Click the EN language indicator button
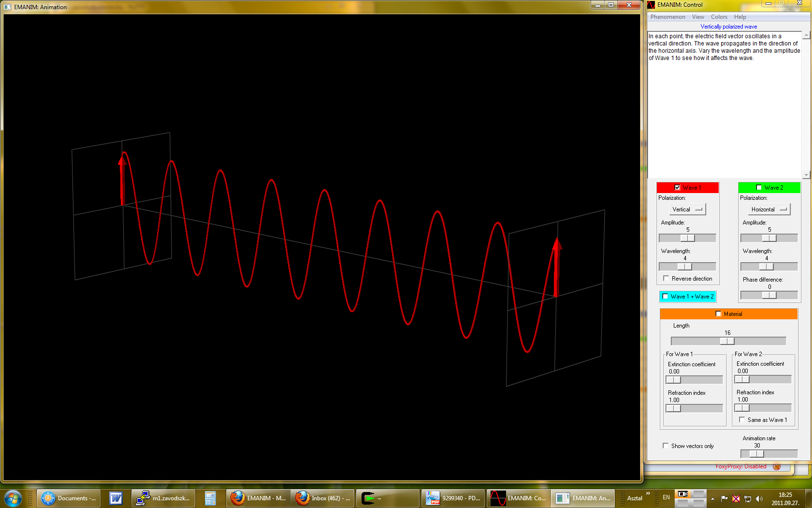The height and width of the screenshot is (508, 812). point(666,497)
